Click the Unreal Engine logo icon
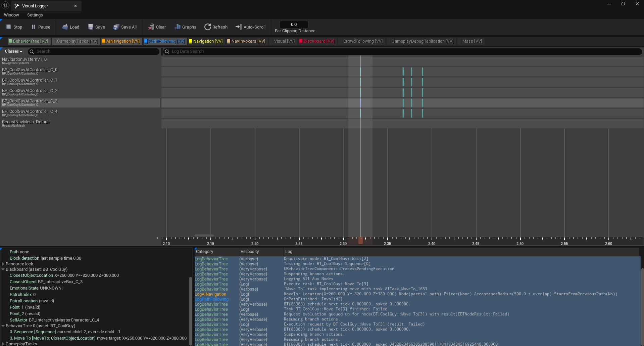Image resolution: width=644 pixels, height=346 pixels. (x=5, y=5)
